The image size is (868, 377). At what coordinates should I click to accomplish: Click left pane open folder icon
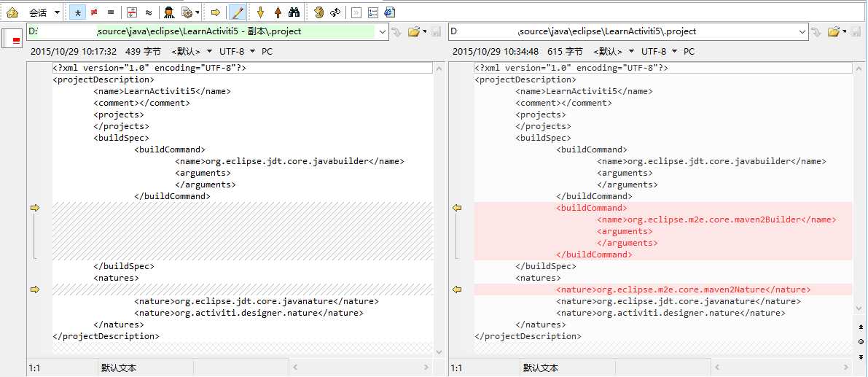[413, 31]
